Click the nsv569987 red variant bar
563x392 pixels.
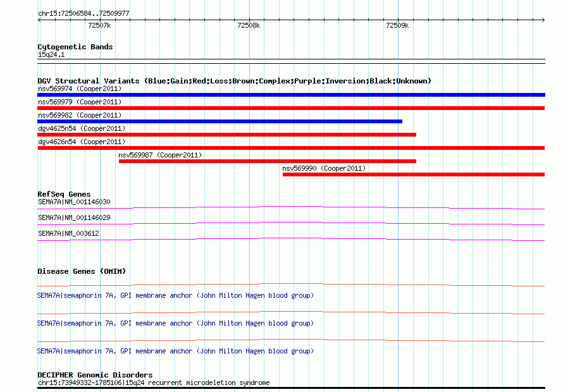(267, 161)
